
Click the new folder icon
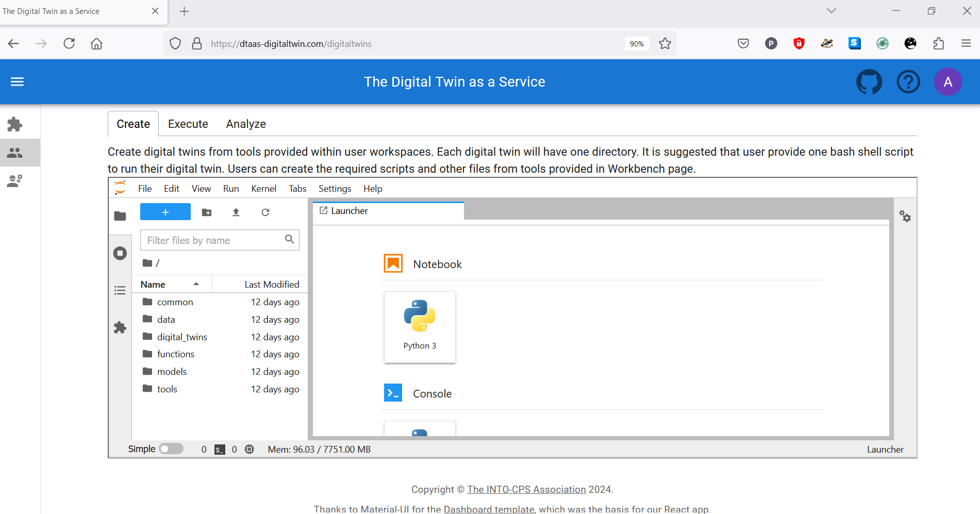(x=207, y=212)
